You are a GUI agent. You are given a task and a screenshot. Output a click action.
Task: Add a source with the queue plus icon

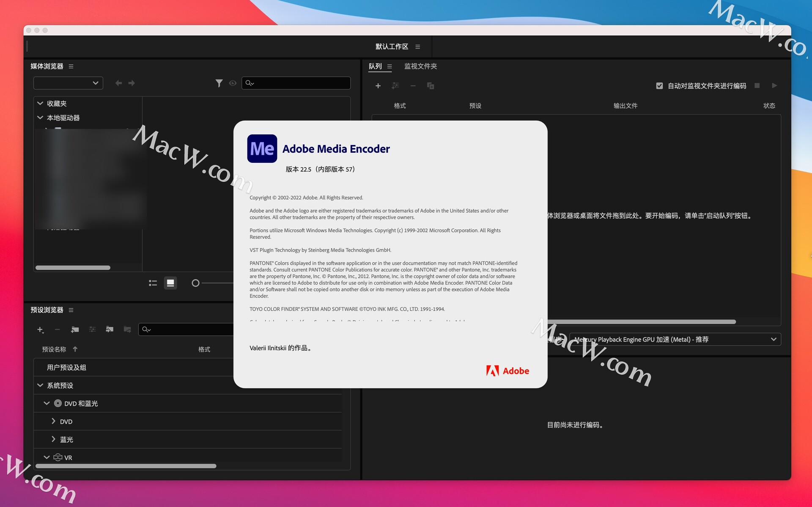378,86
